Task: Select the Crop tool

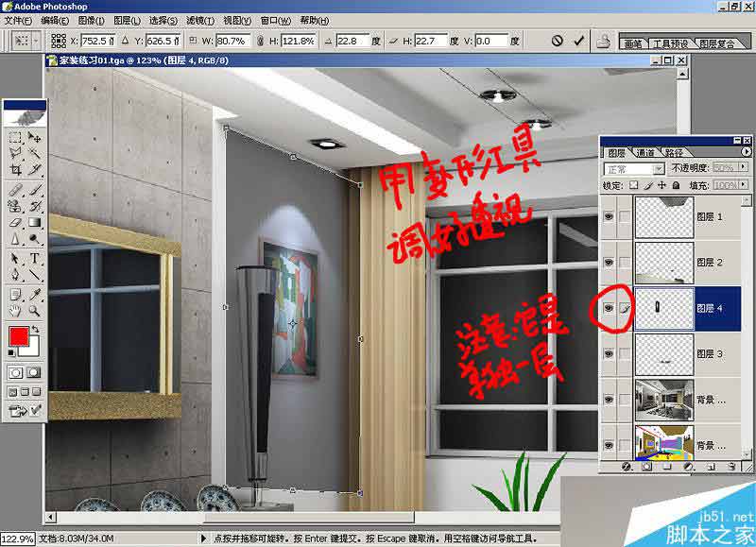Action: 15,169
